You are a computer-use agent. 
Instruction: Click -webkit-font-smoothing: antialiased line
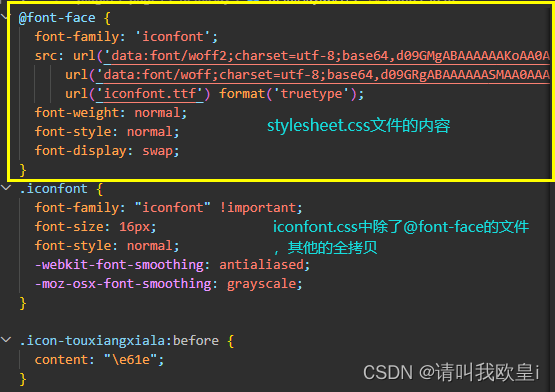[x=172, y=265]
